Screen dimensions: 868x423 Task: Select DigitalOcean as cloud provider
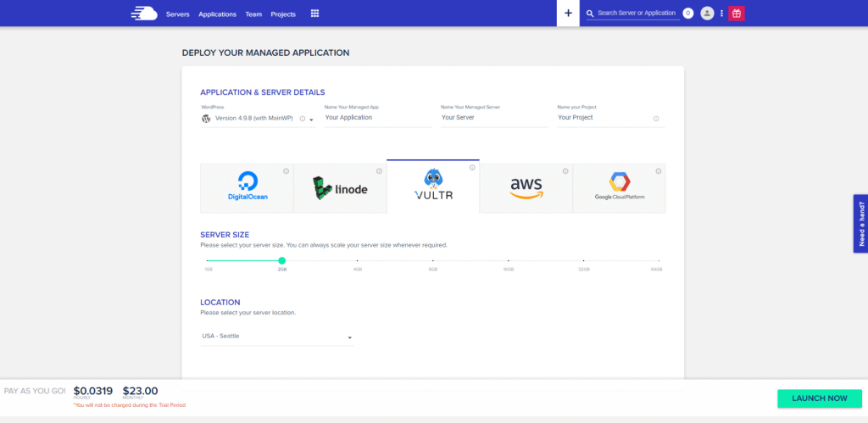coord(247,188)
